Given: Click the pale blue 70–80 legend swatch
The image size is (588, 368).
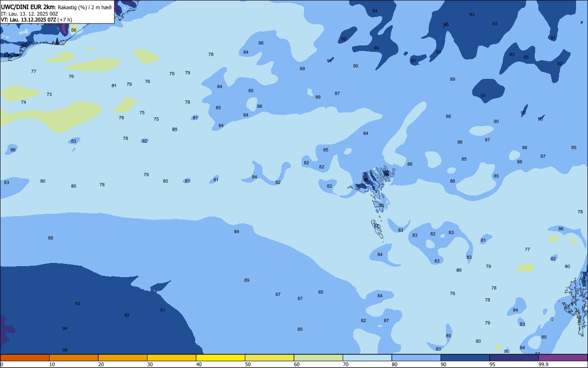Looking at the screenshot, I should coord(367,357).
